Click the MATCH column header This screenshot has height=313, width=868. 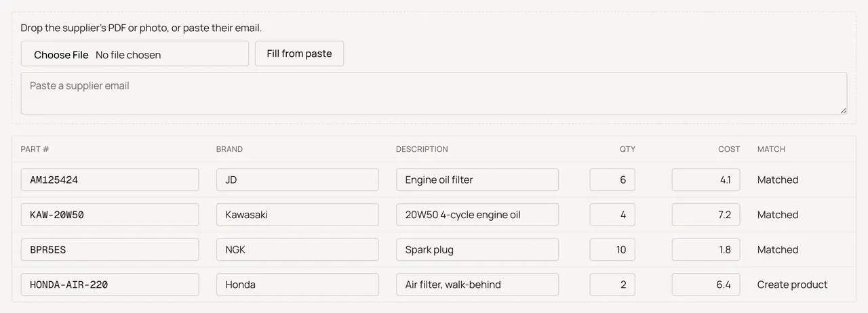pyautogui.click(x=771, y=149)
